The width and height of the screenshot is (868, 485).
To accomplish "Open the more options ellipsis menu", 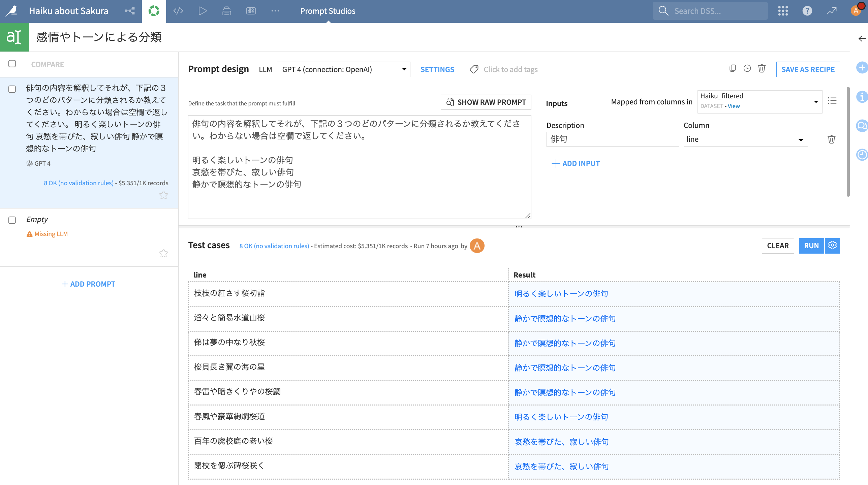I will coord(275,11).
